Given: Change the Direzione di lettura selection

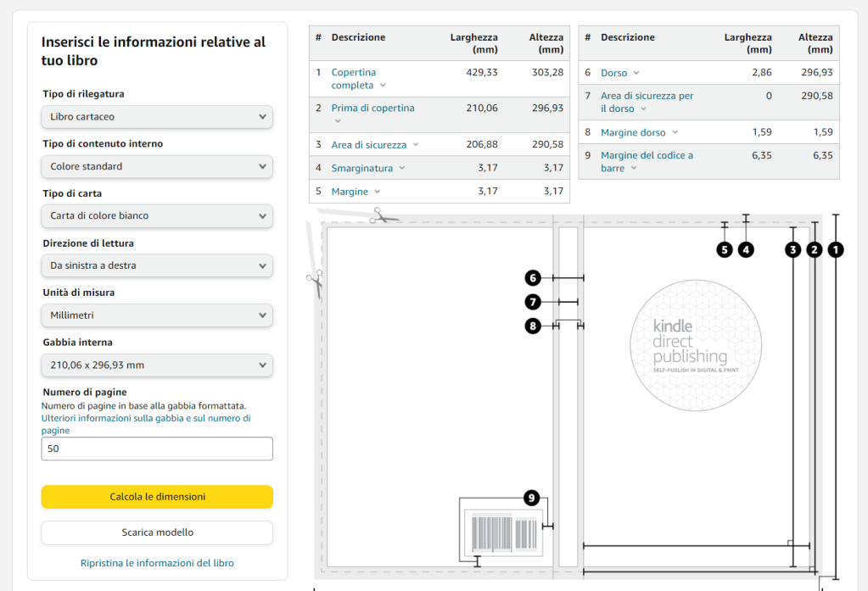Looking at the screenshot, I should [x=157, y=265].
